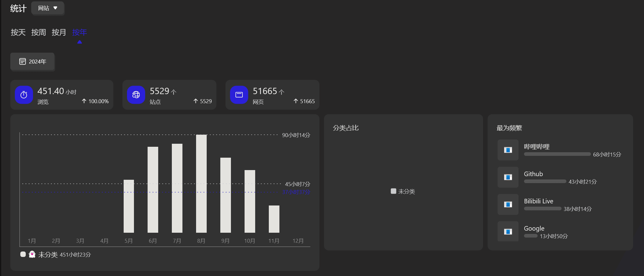Image resolution: width=644 pixels, height=276 pixels.
Task: Click the Google usage bar
Action: click(531, 236)
